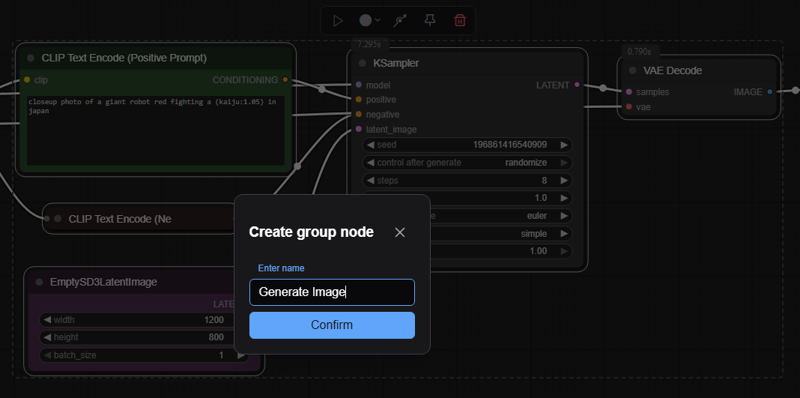Decrease height with the left arrow

(x=47, y=337)
